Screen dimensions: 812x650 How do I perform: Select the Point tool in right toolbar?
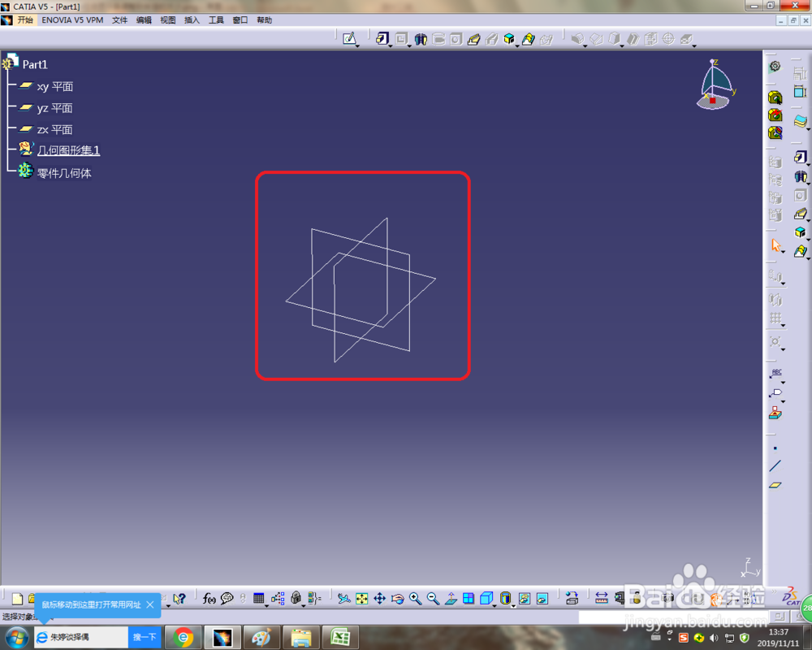[775, 448]
